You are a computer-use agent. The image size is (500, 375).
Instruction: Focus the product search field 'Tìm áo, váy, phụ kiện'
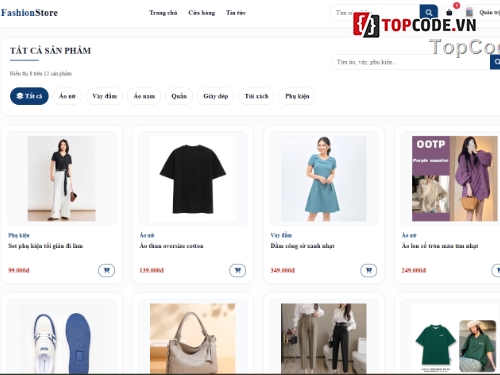click(411, 62)
